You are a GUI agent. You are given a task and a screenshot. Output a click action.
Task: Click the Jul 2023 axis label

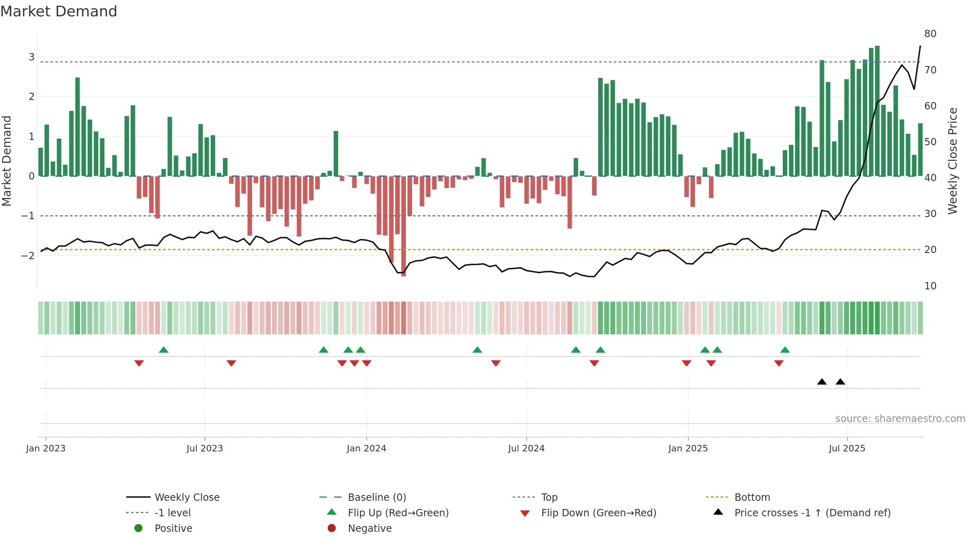205,448
